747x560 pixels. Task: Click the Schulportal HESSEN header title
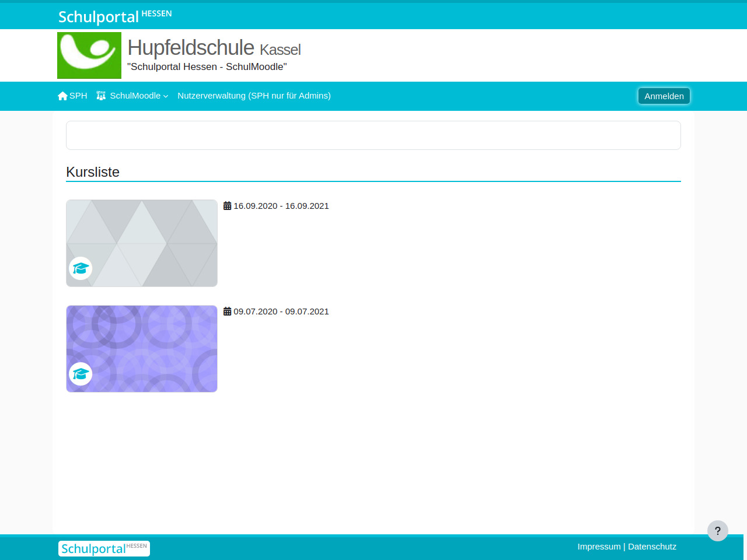click(115, 16)
